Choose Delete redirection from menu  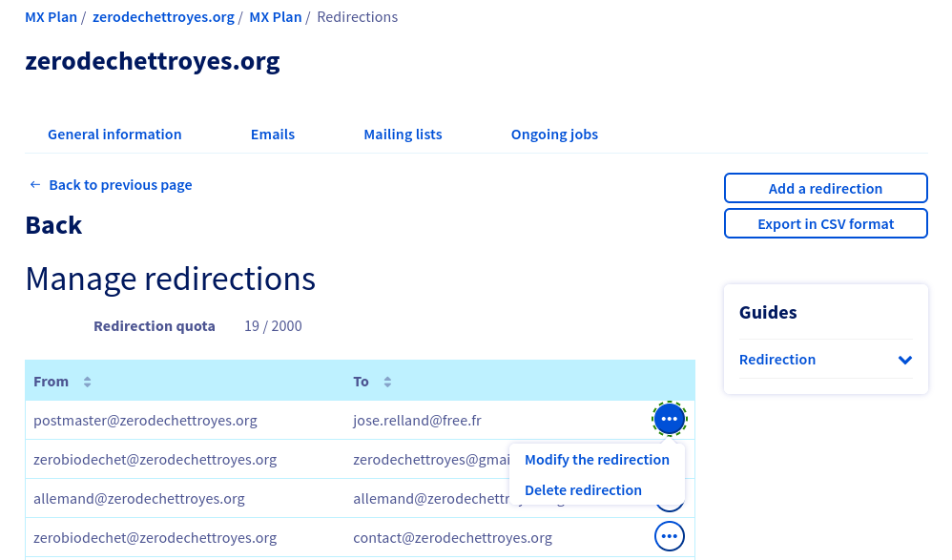pos(583,490)
